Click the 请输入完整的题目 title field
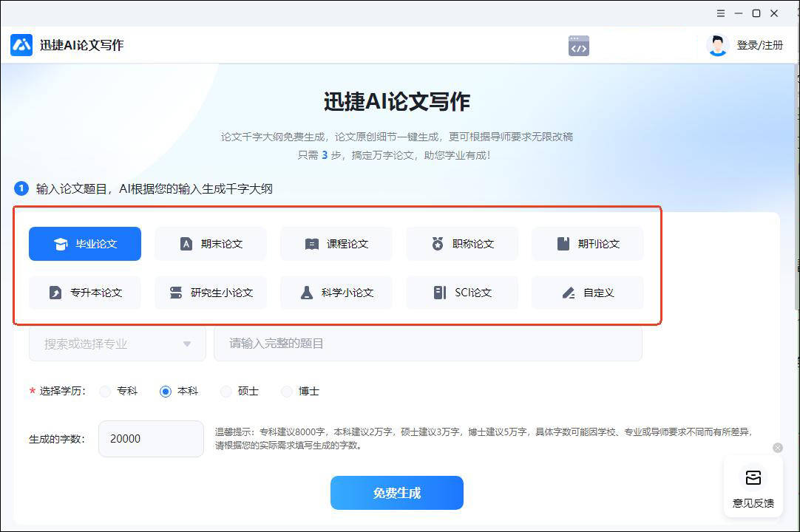Image resolution: width=800 pixels, height=532 pixels. tap(427, 344)
